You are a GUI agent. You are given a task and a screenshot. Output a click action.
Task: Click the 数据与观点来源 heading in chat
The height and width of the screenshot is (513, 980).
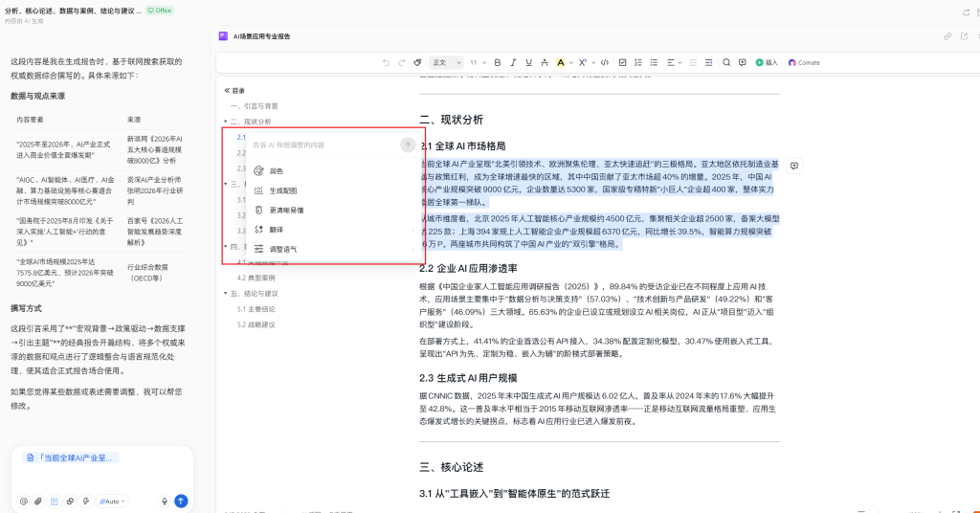tap(37, 97)
